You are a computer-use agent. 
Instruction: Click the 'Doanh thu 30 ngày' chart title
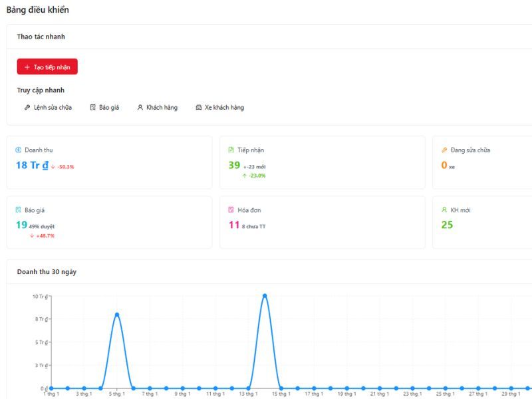[x=47, y=272]
